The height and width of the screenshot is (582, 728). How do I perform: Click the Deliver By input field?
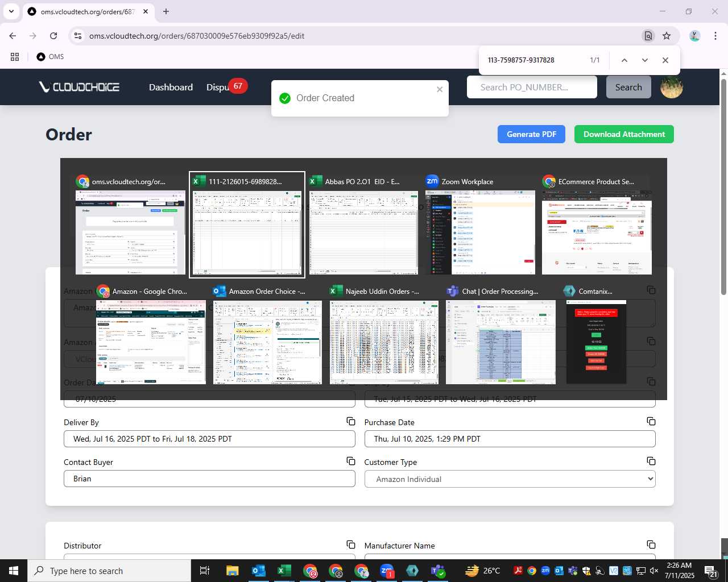click(209, 439)
